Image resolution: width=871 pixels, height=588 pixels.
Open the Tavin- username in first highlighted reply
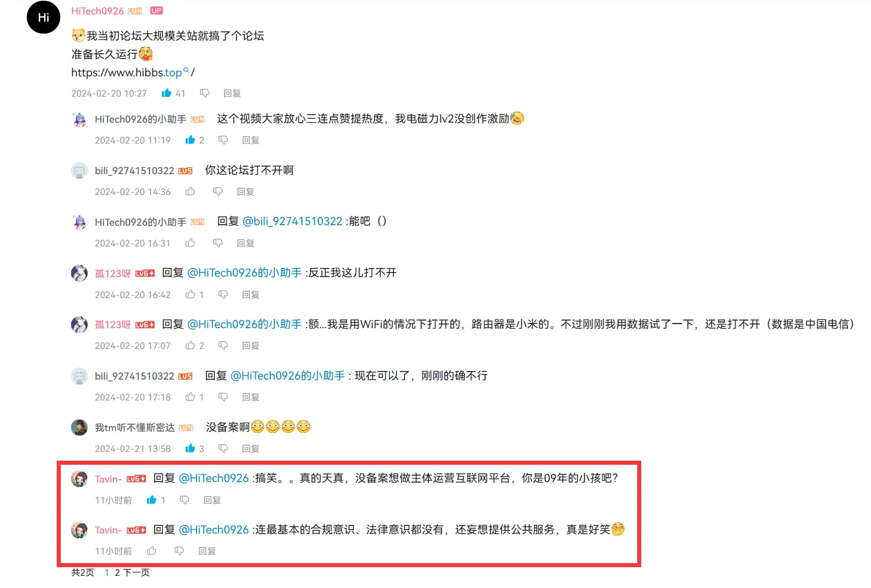pyautogui.click(x=108, y=479)
